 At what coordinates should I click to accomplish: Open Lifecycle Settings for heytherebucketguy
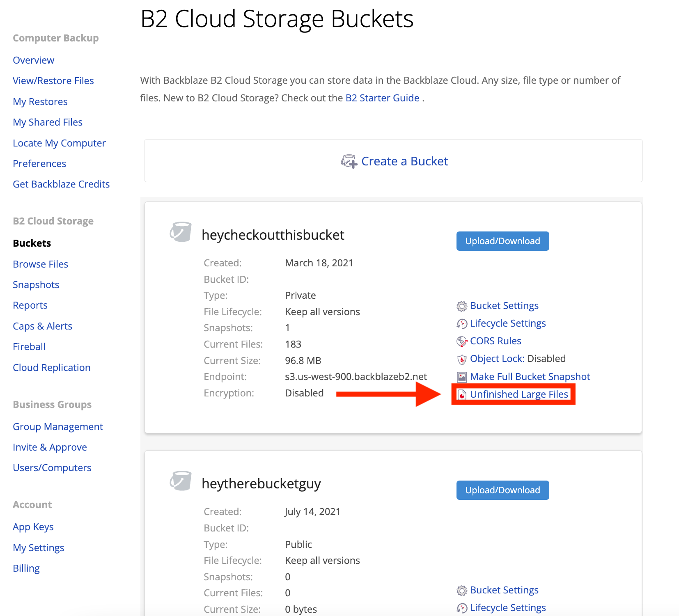[508, 608]
